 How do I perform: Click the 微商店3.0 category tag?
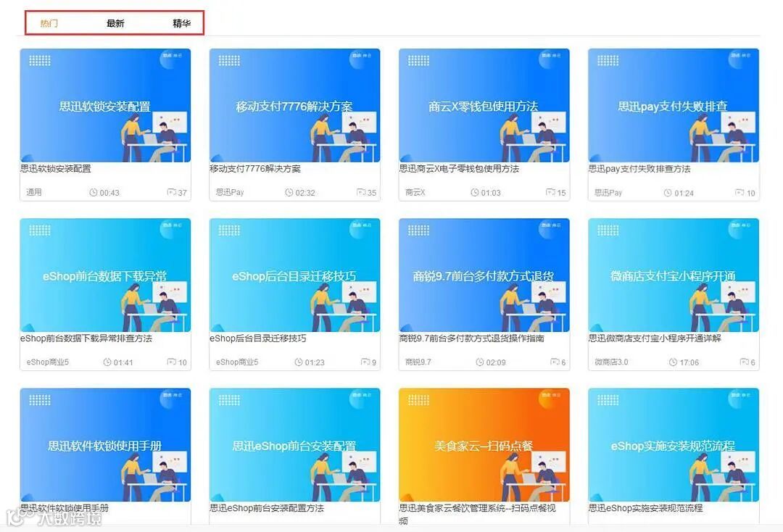(x=611, y=362)
